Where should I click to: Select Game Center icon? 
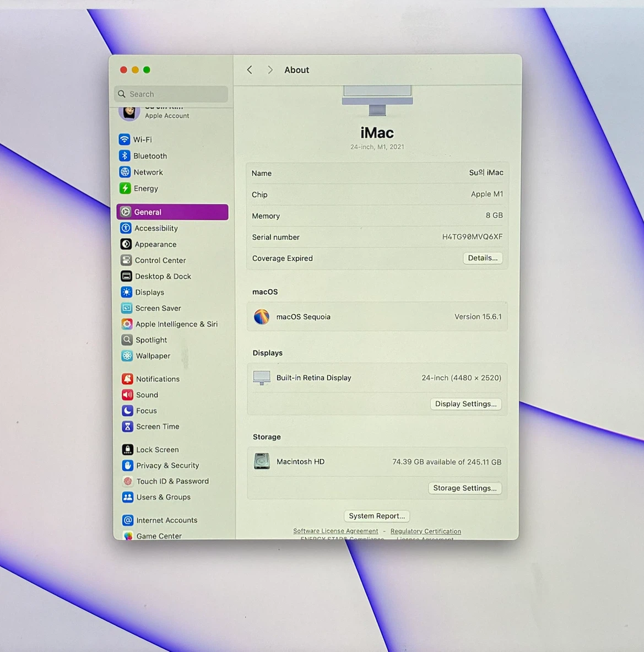pyautogui.click(x=128, y=536)
